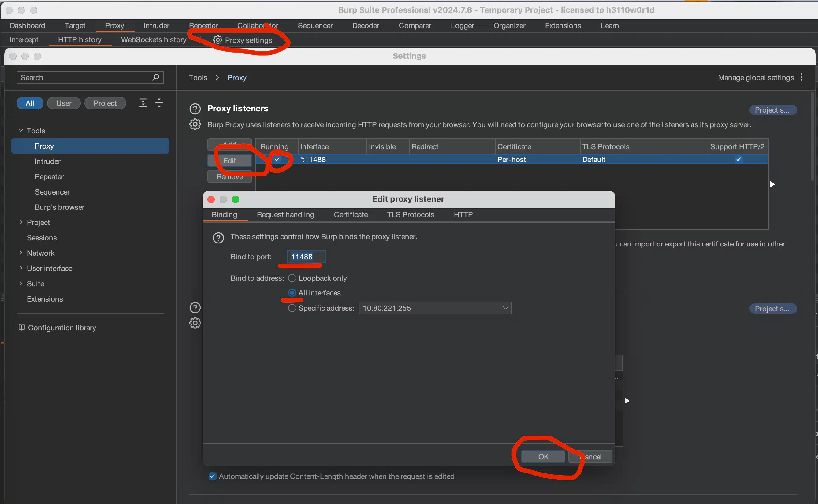Screen dimensions: 818x504
Task: Click arrow at right of listeners table
Action: coord(772,184)
